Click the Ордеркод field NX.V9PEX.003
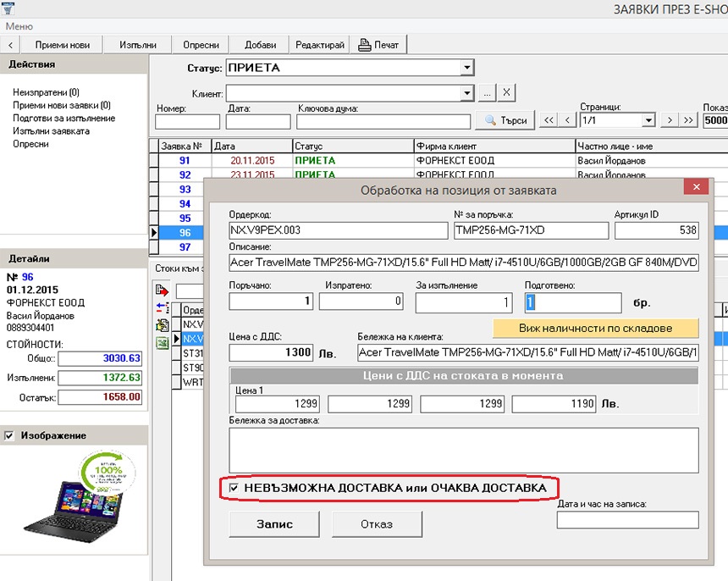 (339, 230)
